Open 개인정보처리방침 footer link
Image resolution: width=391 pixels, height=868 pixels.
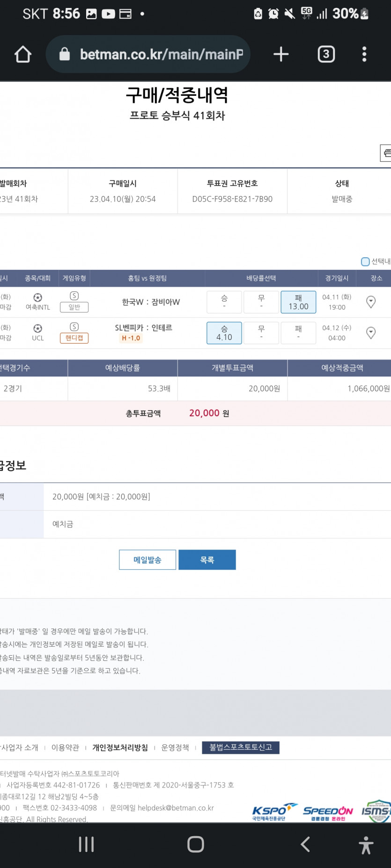(120, 748)
